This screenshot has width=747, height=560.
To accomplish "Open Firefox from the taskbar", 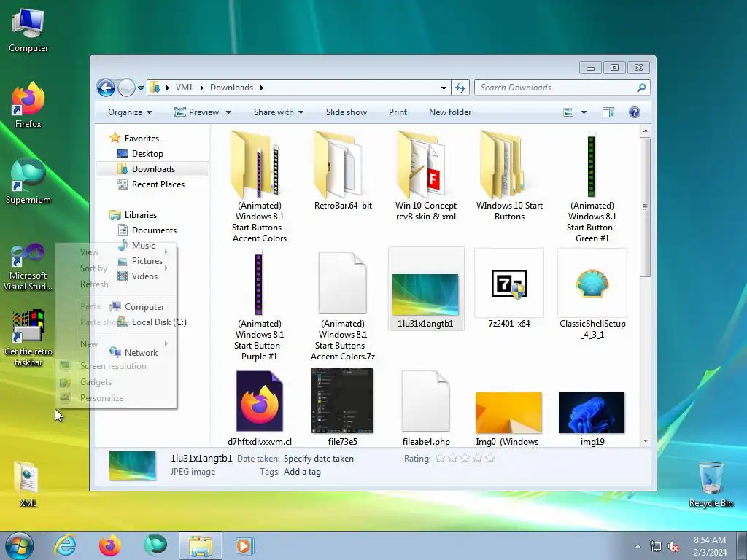I will pos(110,545).
